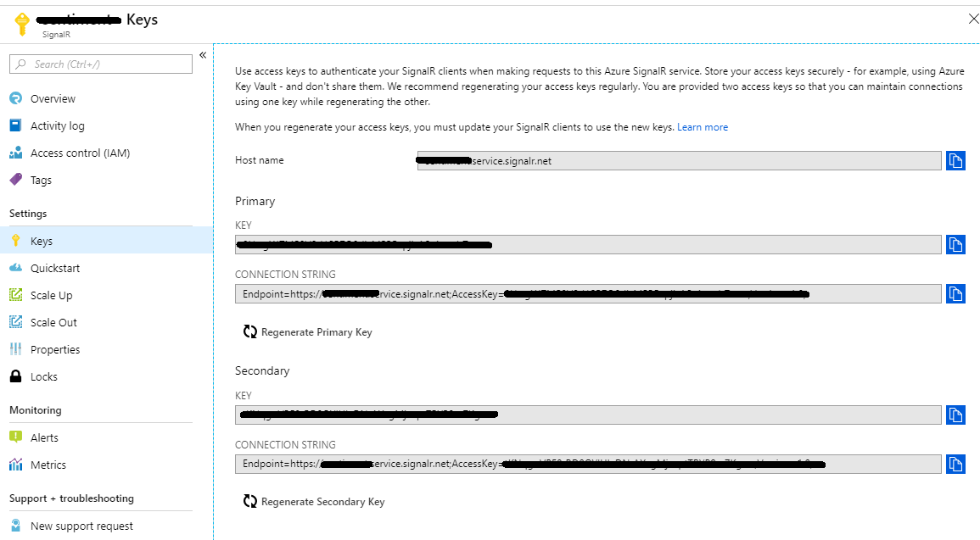Screen dimensions: 980x540
Task: Click the Scale Up icon
Action: coord(15,295)
